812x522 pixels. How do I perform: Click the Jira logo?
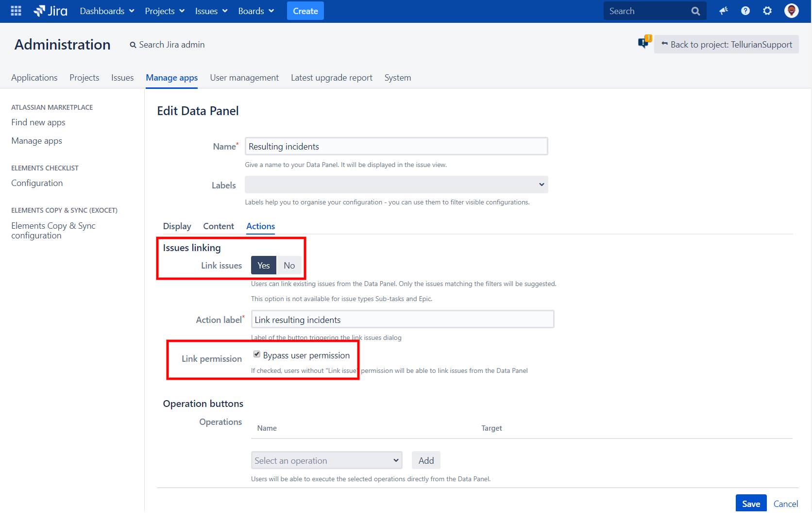(50, 11)
